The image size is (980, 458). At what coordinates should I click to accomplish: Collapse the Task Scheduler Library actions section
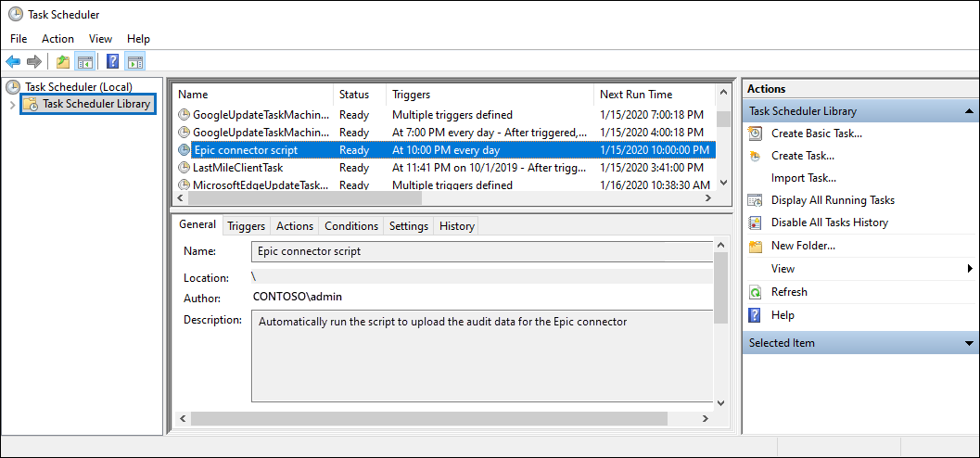tap(969, 111)
